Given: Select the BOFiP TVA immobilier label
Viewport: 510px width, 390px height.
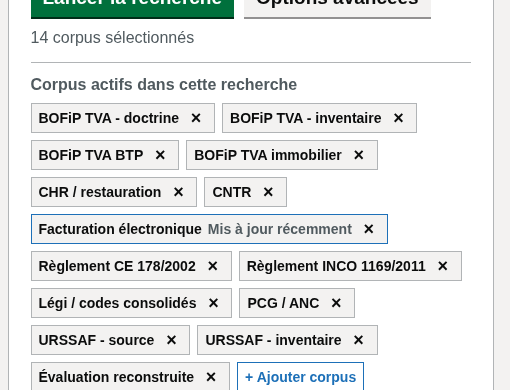Looking at the screenshot, I should pyautogui.click(x=268, y=155).
